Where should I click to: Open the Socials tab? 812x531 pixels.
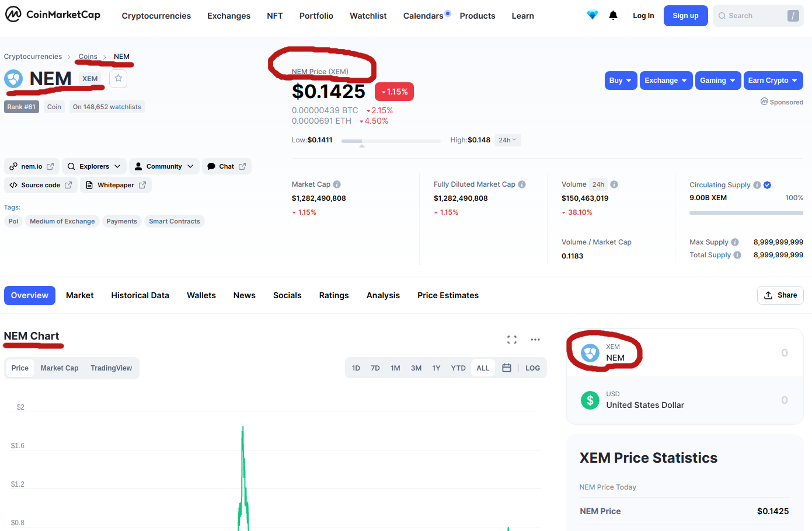[287, 295]
